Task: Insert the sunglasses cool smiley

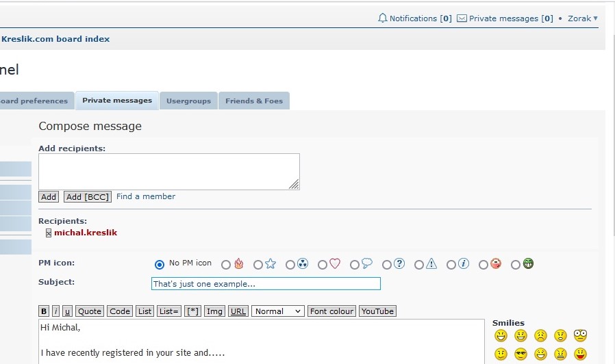Action: click(521, 354)
